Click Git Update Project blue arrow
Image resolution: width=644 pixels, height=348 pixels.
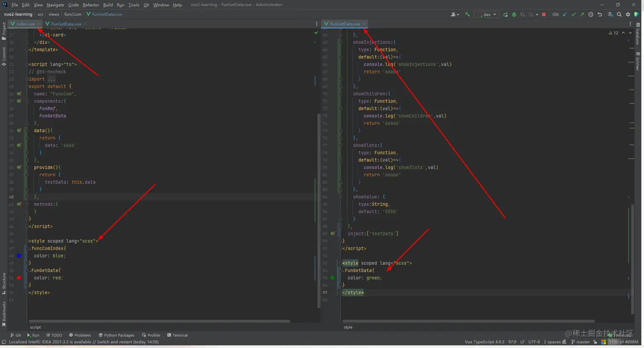point(565,14)
